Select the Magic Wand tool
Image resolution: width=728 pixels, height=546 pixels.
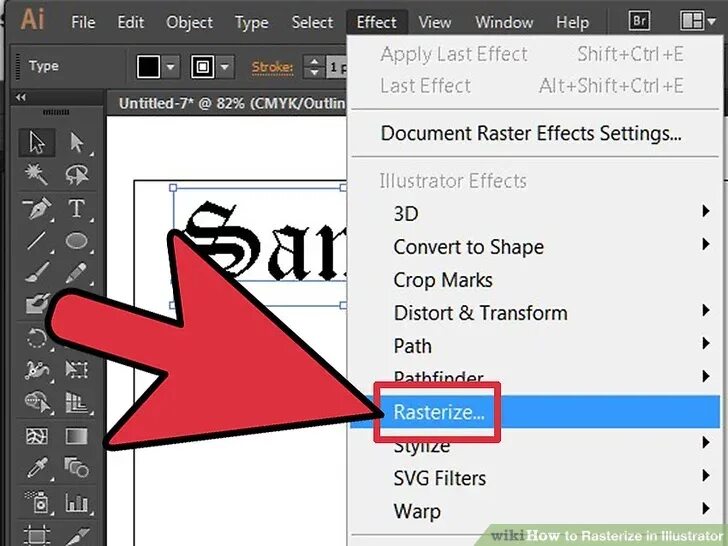[x=37, y=175]
